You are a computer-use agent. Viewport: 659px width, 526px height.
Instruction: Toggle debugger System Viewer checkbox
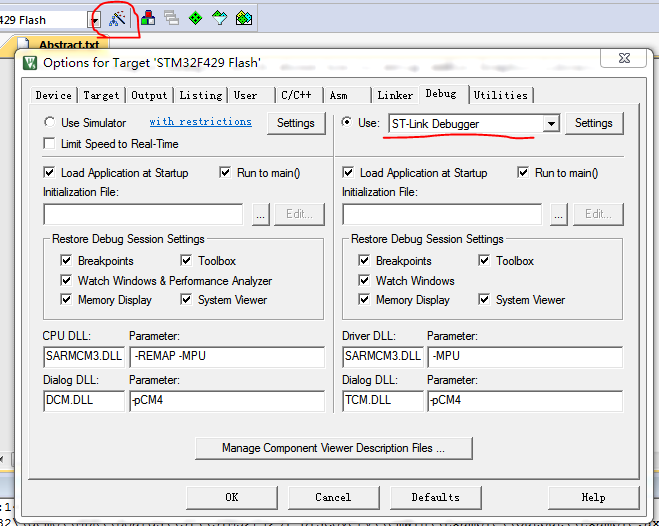pos(484,300)
